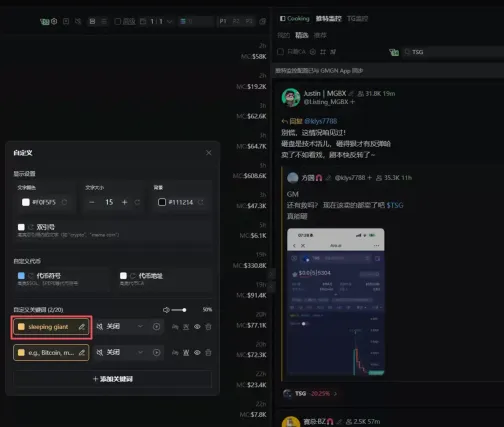
Task: Select the P1 preset
Action: click(223, 21)
